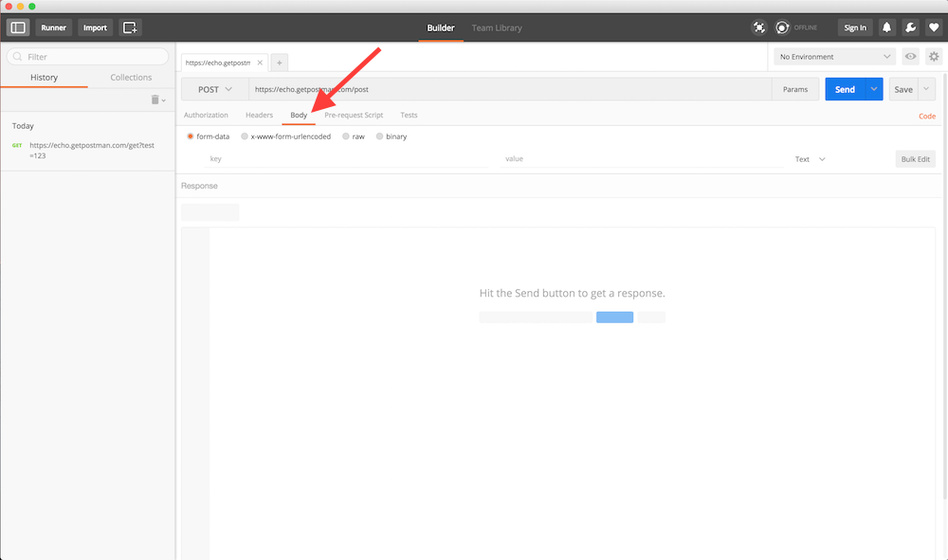Expand the trash options caret
Image resolution: width=948 pixels, height=560 pixels.
click(x=164, y=100)
